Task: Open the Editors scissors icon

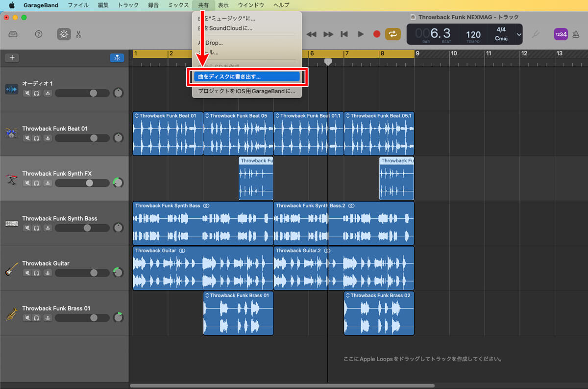Action: [78, 34]
